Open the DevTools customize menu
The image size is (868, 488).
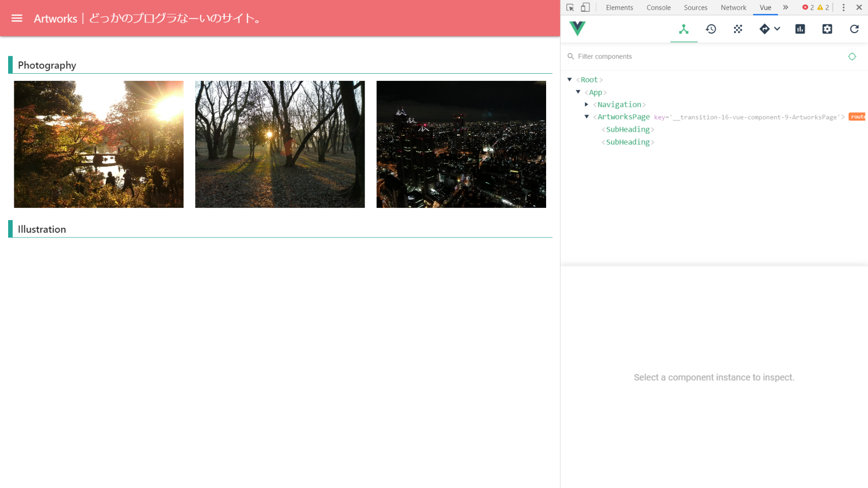point(843,8)
